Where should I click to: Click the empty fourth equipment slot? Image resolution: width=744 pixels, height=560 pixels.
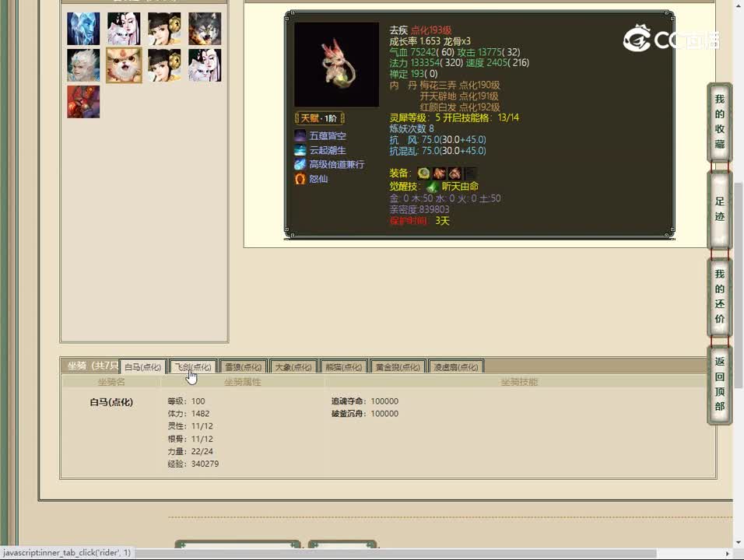(x=470, y=173)
